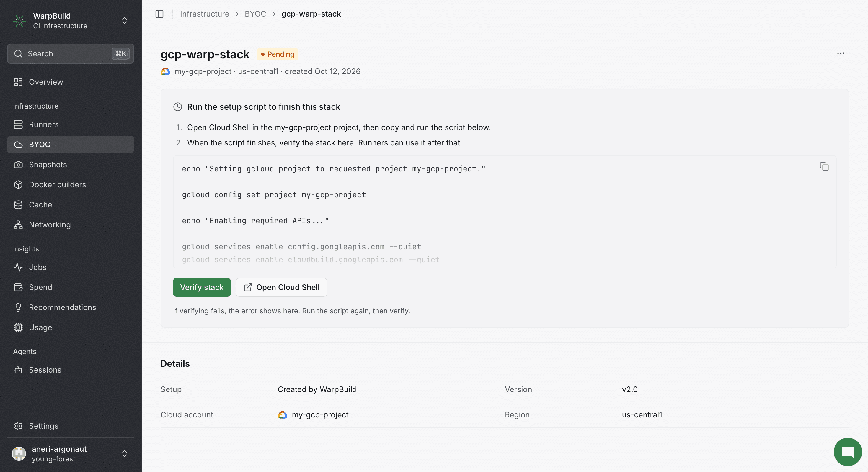The image size is (868, 472).
Task: Click the Verify stack button
Action: (x=202, y=287)
